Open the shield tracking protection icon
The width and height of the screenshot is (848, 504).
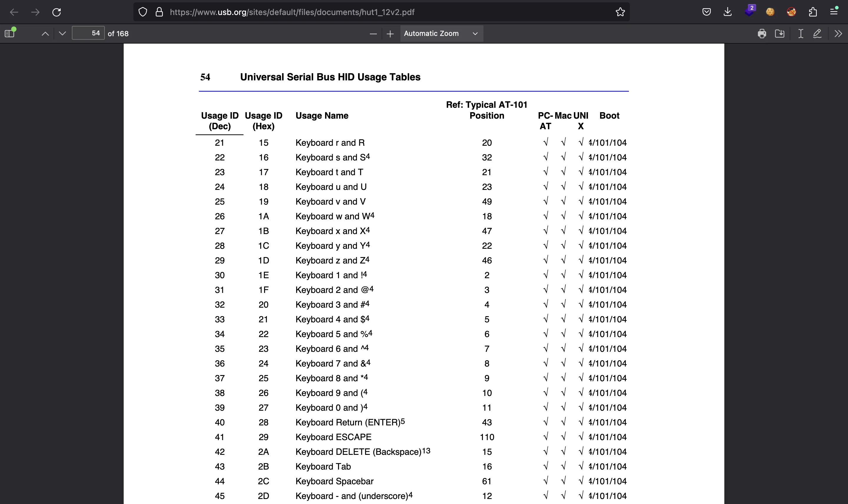[x=143, y=12]
